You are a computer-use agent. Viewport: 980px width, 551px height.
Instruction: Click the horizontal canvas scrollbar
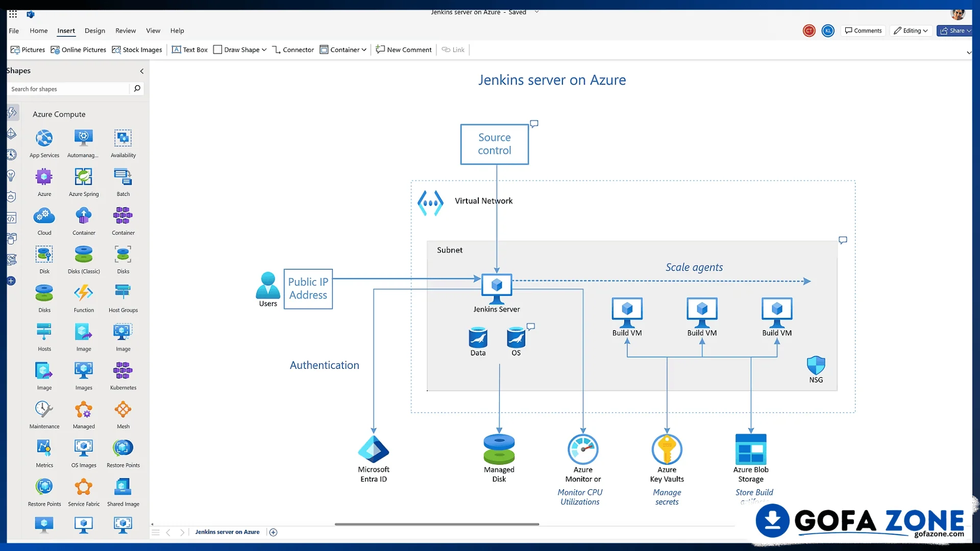[x=437, y=524]
